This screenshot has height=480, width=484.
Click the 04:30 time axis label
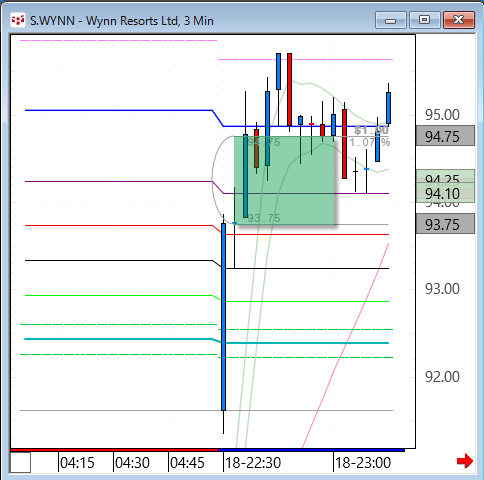pos(132,463)
